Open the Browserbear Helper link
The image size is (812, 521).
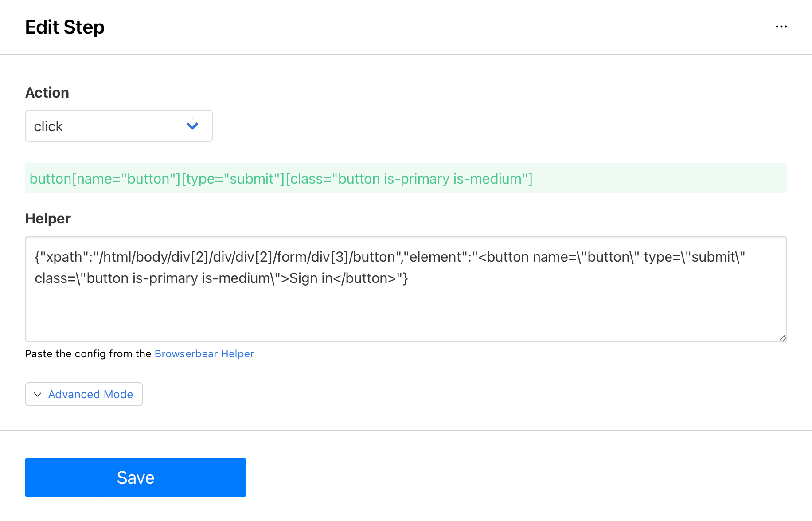pos(204,353)
